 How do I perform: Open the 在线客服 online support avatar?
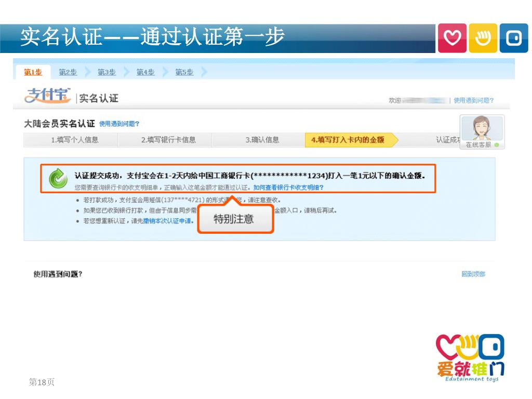[482, 131]
